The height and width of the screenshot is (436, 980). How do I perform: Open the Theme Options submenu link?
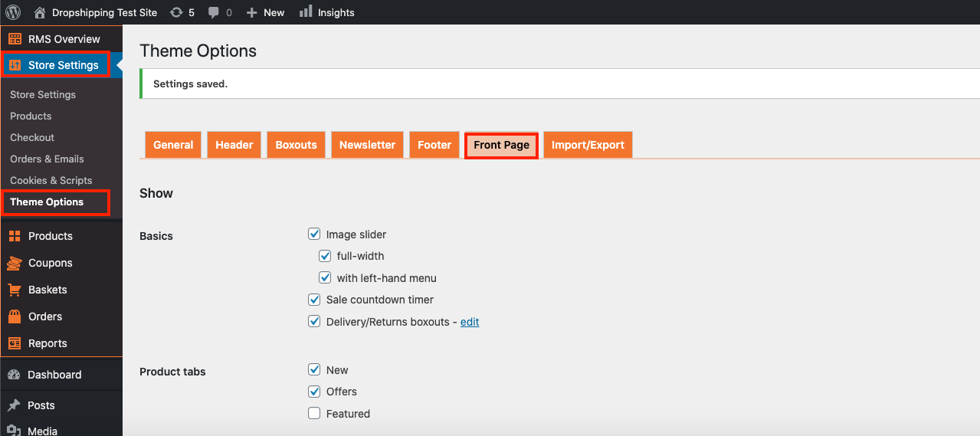point(47,202)
